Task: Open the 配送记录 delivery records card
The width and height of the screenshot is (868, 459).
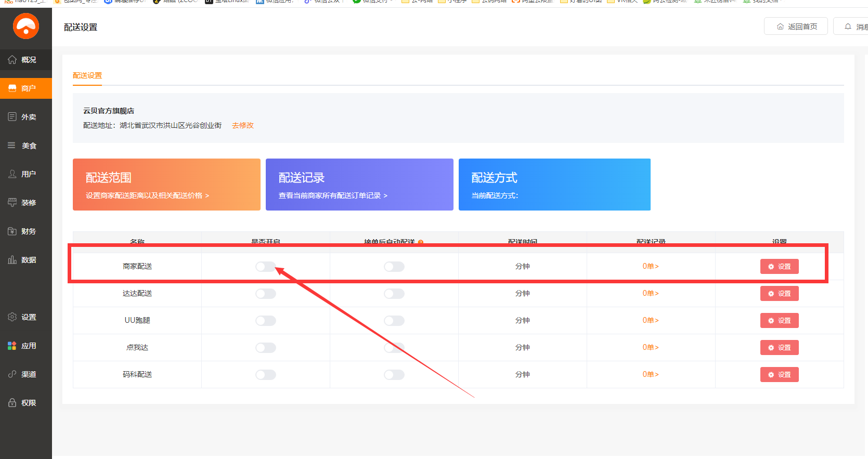Action: pos(359,185)
